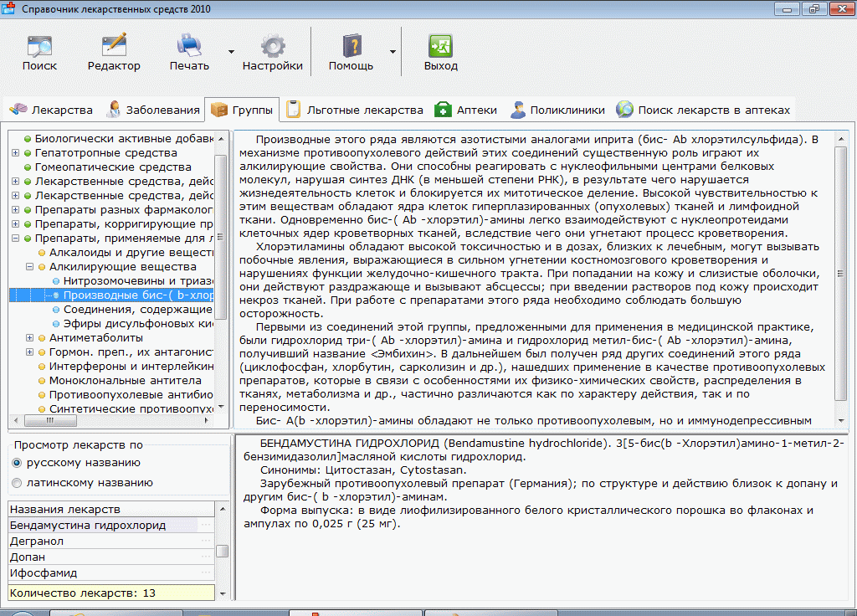857x616 pixels.
Task: Expand the Препараты разных фармаколог node
Action: click(16, 210)
